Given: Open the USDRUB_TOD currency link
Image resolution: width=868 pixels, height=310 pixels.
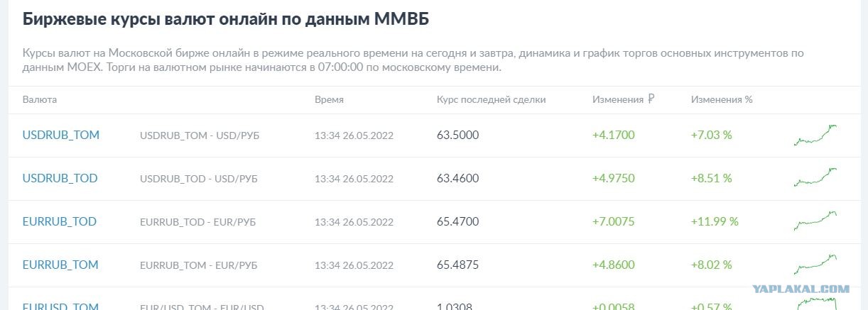Looking at the screenshot, I should pyautogui.click(x=60, y=178).
